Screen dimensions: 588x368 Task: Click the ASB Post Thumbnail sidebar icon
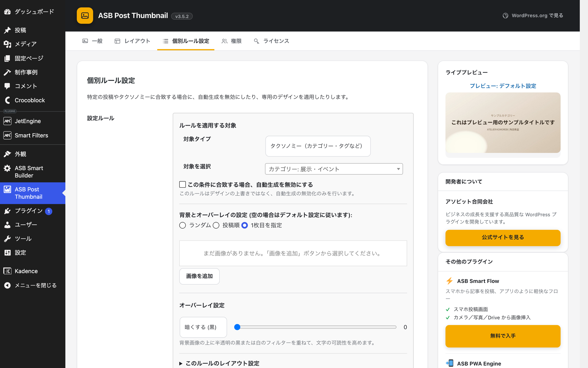[7, 189]
